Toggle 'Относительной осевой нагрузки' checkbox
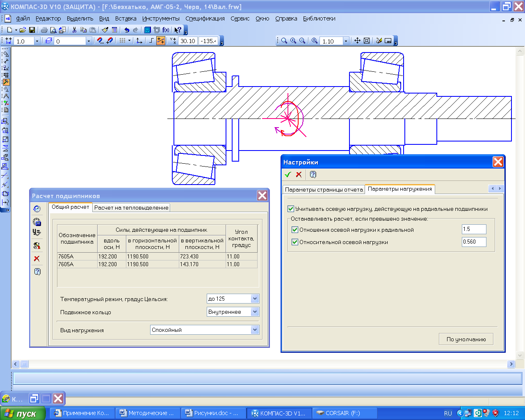 [294, 242]
